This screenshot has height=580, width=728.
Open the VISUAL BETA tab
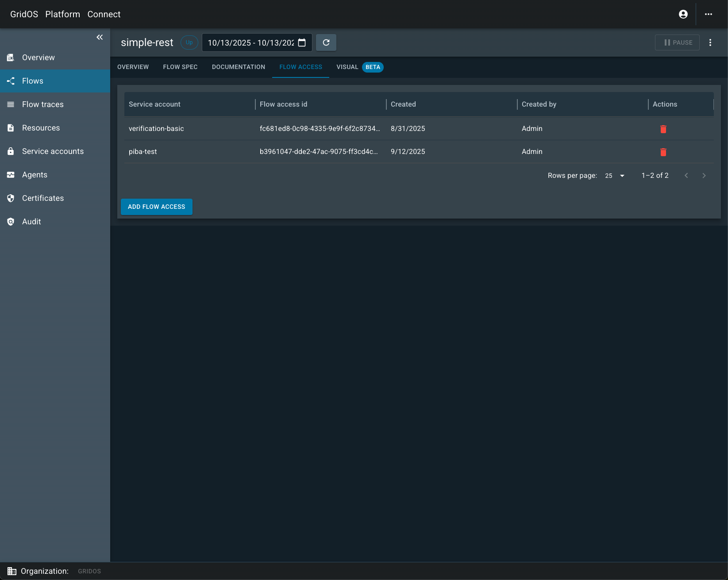click(347, 67)
